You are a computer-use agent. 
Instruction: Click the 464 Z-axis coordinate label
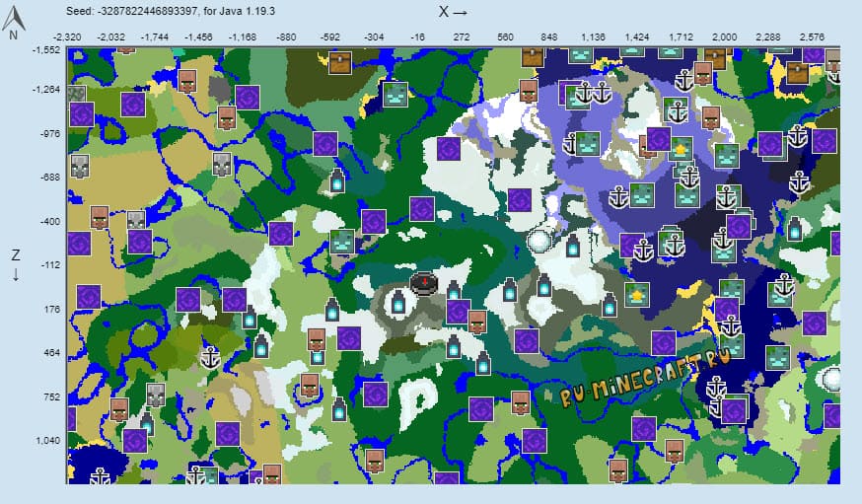pos(51,353)
